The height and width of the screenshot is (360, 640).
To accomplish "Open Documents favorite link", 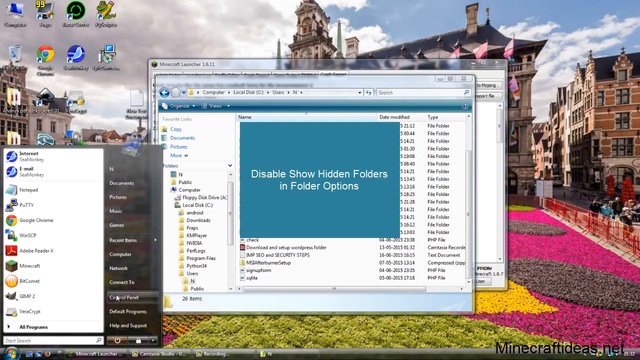I will tap(182, 138).
